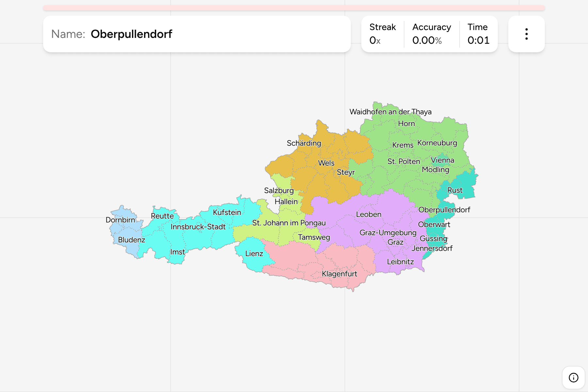Click the Krems label
Viewport: 588px width, 392px height.
(403, 145)
